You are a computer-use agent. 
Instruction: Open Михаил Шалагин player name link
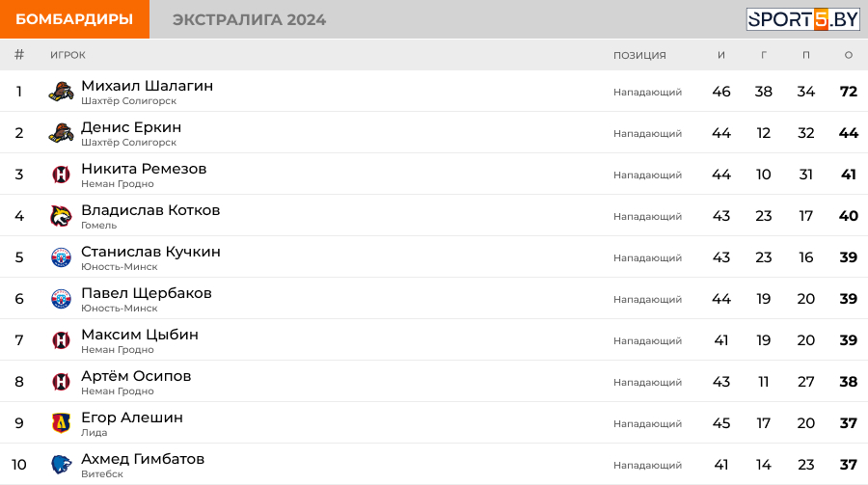coord(148,86)
